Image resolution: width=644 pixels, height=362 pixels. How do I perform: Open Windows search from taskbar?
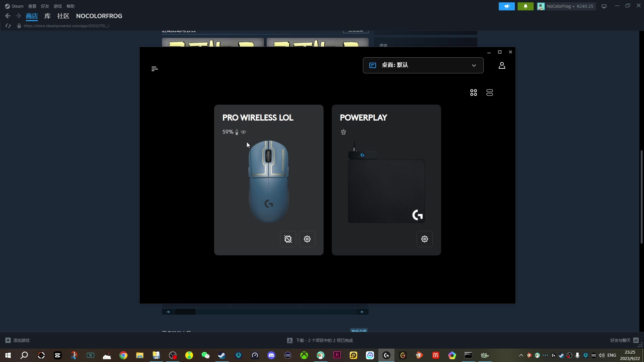pos(24,355)
